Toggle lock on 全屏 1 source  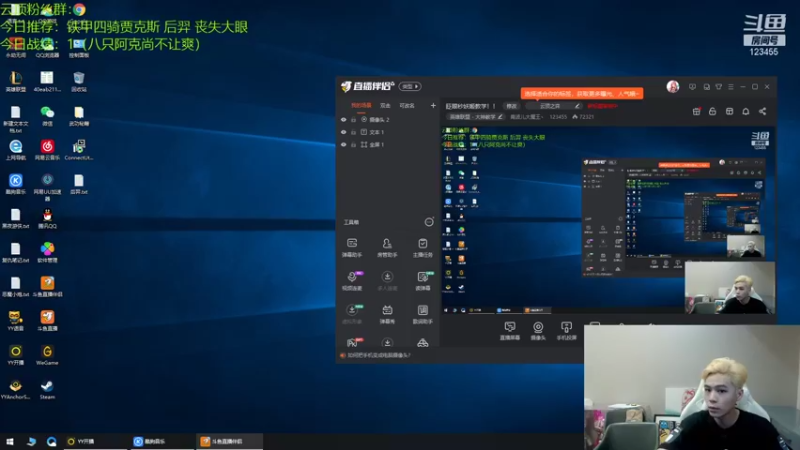[x=353, y=145]
